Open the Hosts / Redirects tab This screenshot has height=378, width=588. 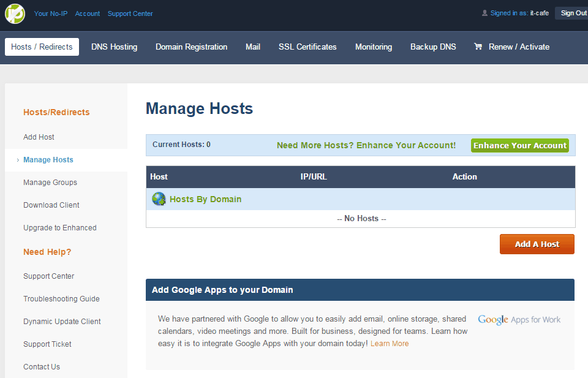(42, 47)
